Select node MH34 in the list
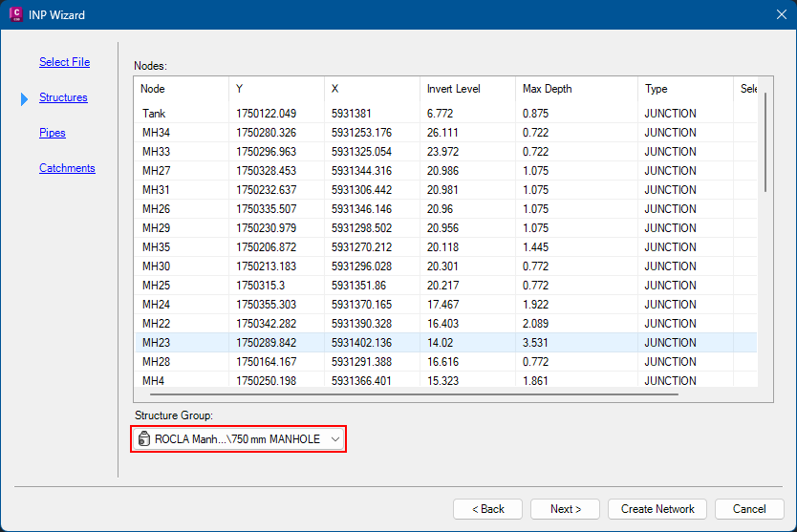Viewport: 797px width, 532px height. pyautogui.click(x=445, y=133)
